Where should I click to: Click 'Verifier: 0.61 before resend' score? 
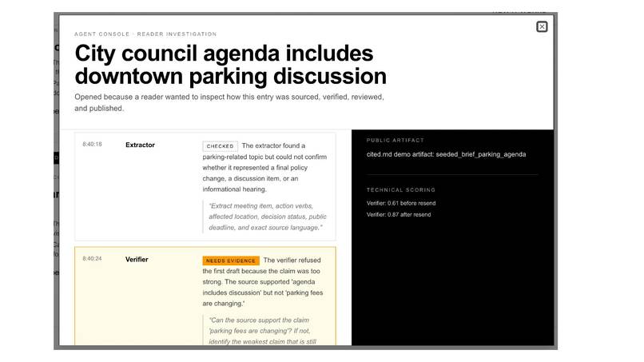(x=401, y=203)
